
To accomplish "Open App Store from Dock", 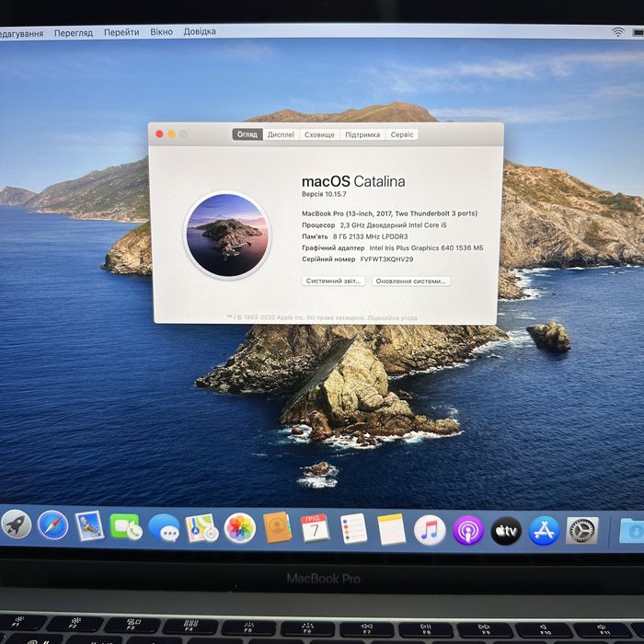I will pyautogui.click(x=544, y=531).
